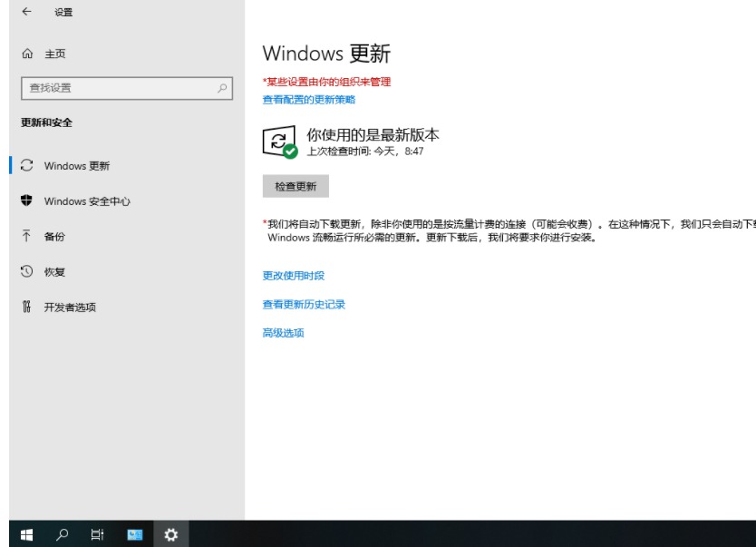Select Windows 安全中心 in the sidebar
The image size is (756, 547).
click(127, 200)
